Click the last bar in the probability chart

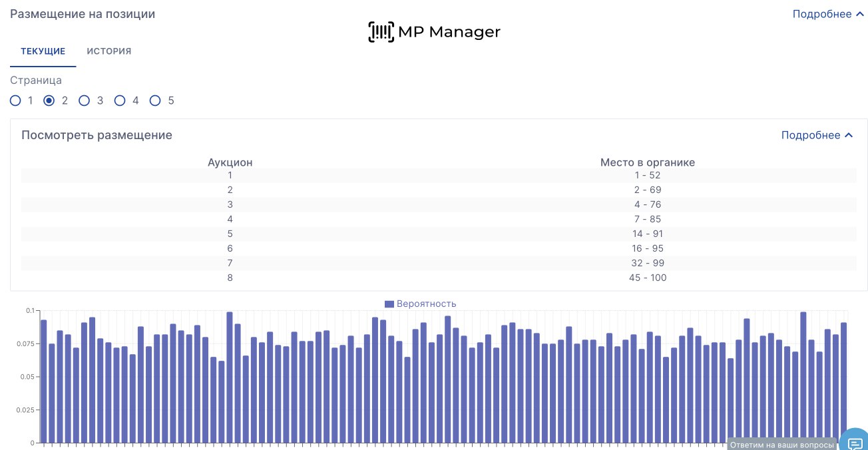[x=843, y=382]
